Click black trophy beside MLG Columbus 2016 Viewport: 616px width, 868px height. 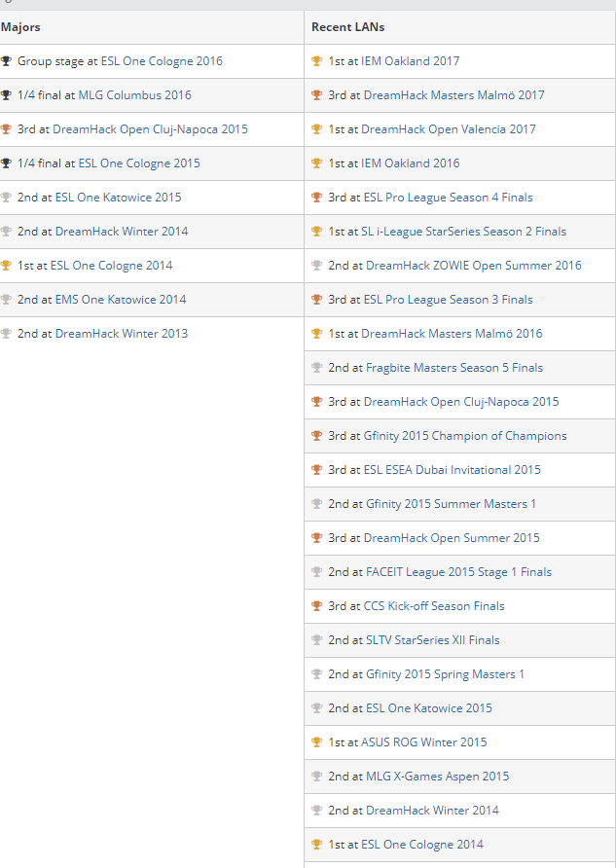(6, 94)
